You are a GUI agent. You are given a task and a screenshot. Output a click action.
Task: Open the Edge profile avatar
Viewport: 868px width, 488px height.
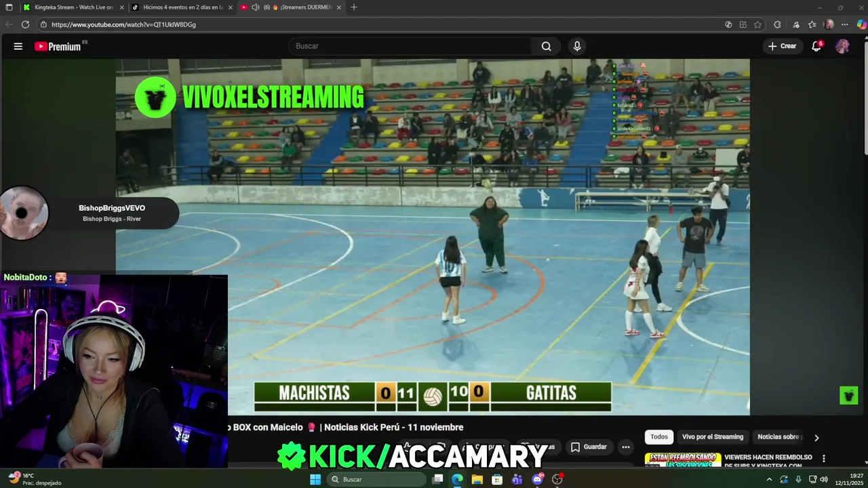tap(829, 24)
